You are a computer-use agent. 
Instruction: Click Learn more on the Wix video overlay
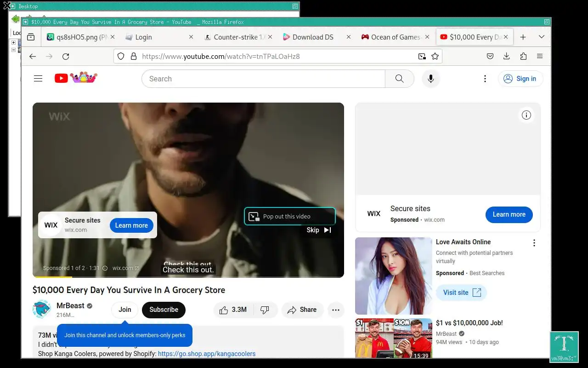(x=131, y=225)
